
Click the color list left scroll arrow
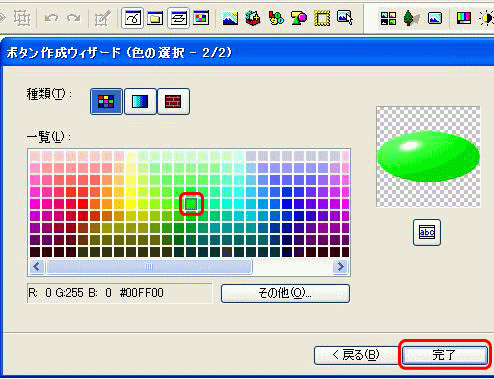(37, 267)
